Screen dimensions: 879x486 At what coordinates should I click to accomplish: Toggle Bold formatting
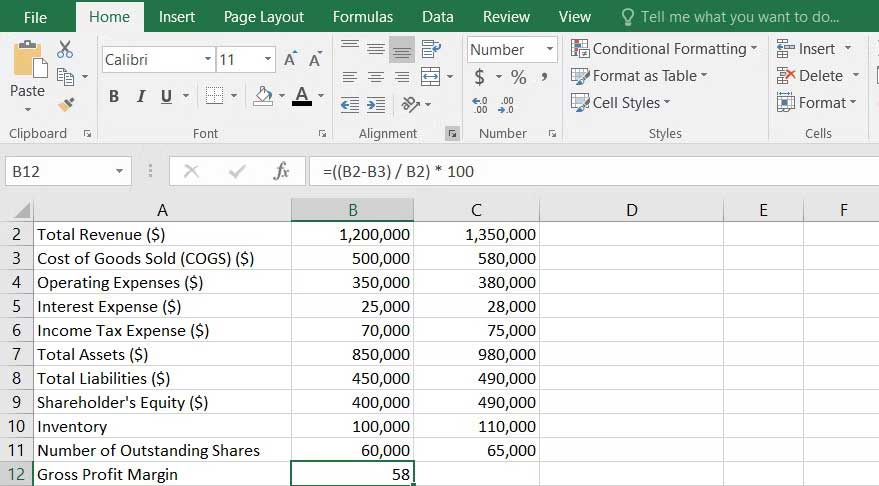[114, 96]
